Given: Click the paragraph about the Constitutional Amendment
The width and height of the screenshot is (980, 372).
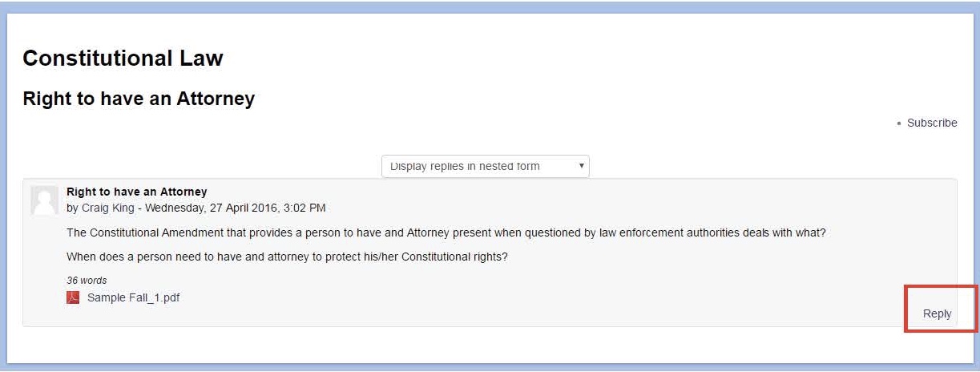Looking at the screenshot, I should (446, 232).
